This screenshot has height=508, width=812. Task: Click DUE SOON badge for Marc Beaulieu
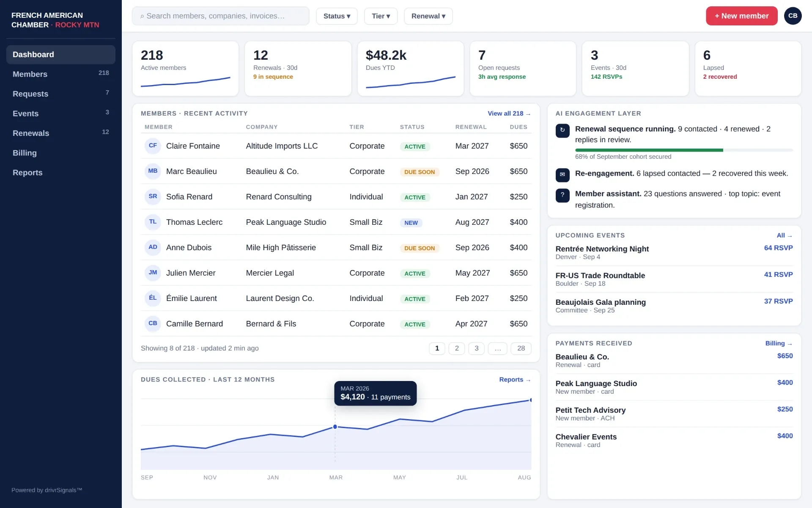point(420,172)
